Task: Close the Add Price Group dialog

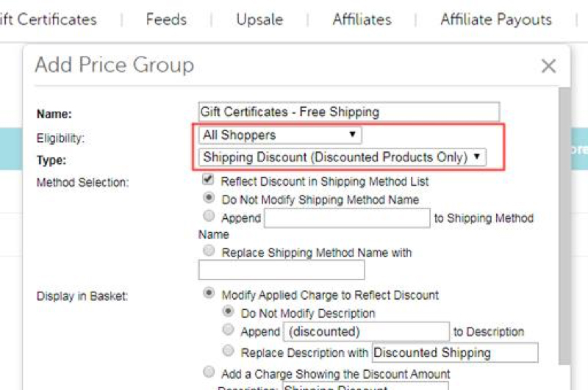Action: point(548,66)
